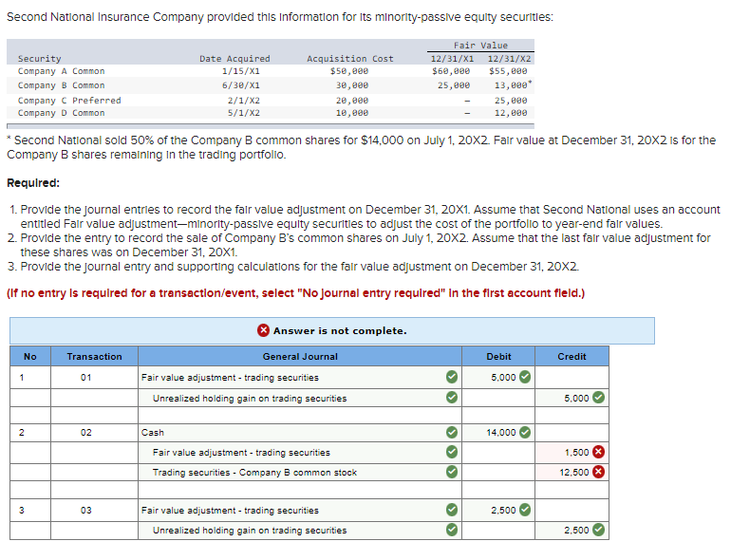
Task: Click red X beside credit 12,500
Action: point(599,472)
